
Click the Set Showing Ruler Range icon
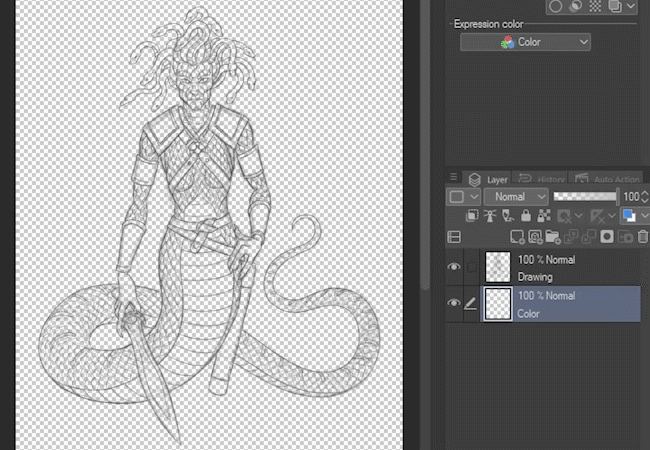tap(597, 216)
